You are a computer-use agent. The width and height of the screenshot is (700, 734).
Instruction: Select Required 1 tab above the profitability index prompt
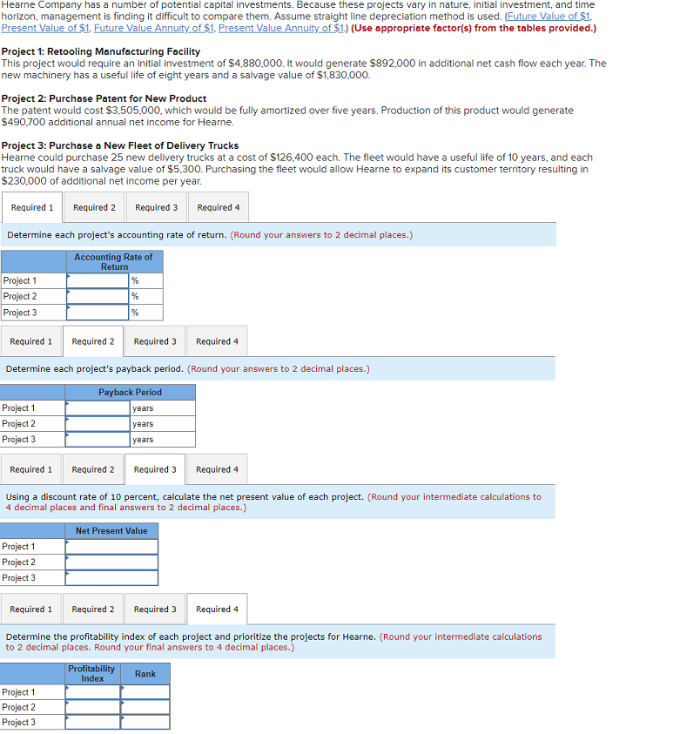[30, 609]
